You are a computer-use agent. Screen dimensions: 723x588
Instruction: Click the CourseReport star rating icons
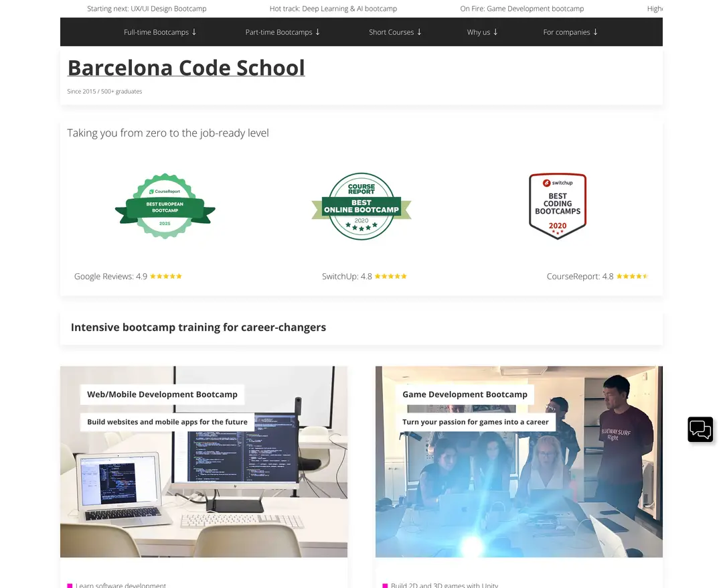pyautogui.click(x=632, y=276)
